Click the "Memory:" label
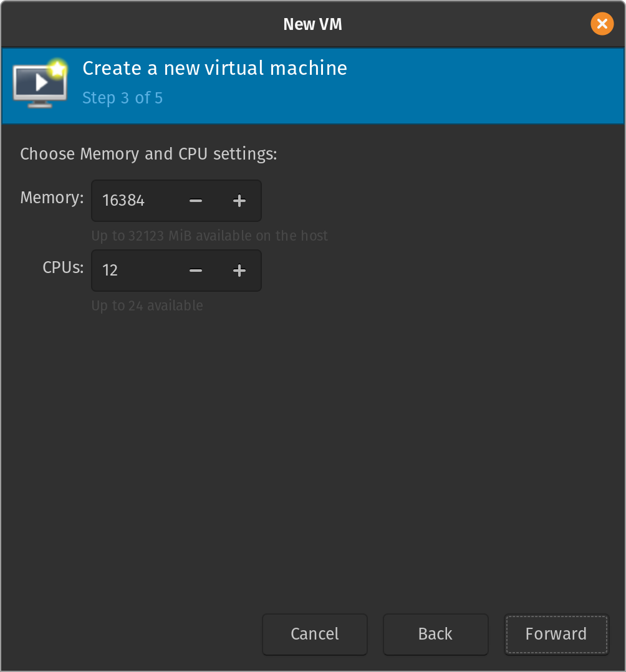 pos(52,198)
